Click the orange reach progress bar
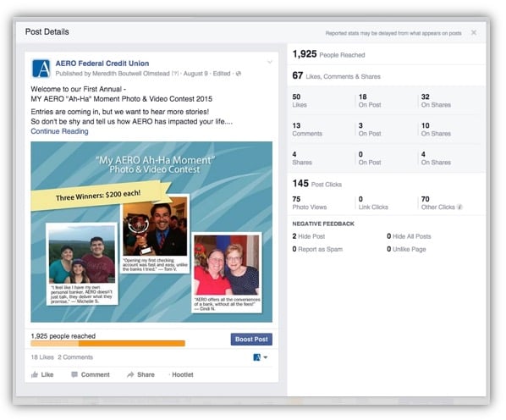The width and height of the screenshot is (506, 420). click(x=107, y=344)
